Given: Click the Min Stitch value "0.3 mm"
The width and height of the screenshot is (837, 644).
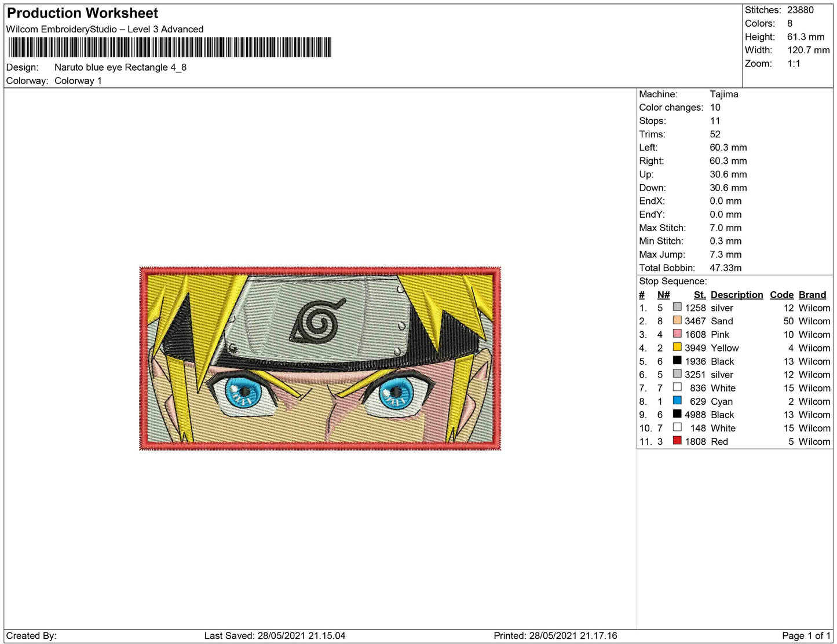Looking at the screenshot, I should 726,241.
